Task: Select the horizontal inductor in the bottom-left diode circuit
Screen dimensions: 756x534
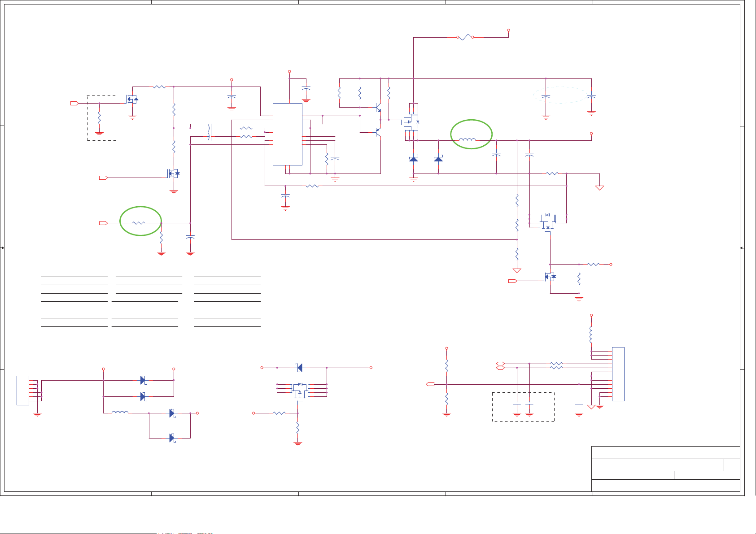Action: (120, 412)
